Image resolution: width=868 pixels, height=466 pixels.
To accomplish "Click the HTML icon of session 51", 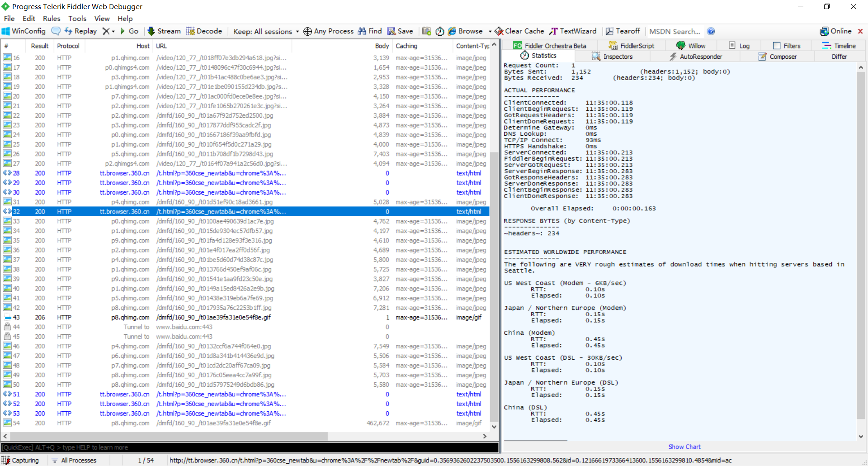I will (7, 394).
